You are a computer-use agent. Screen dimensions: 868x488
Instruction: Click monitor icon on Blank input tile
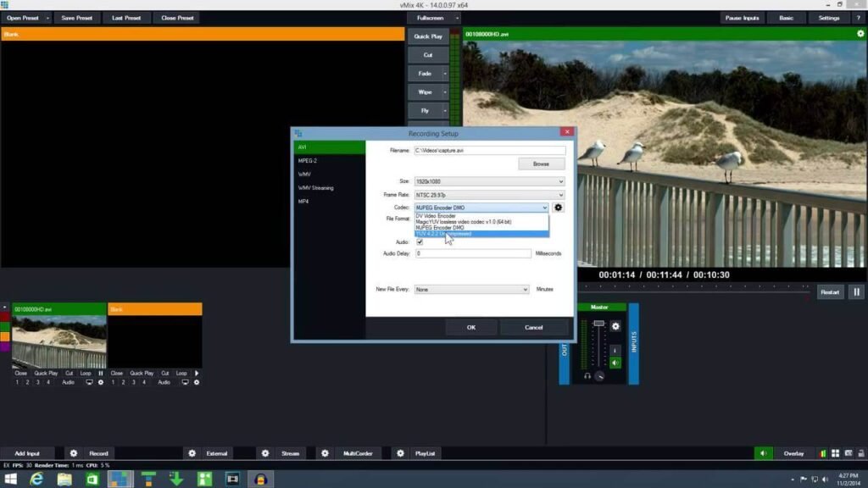click(185, 382)
